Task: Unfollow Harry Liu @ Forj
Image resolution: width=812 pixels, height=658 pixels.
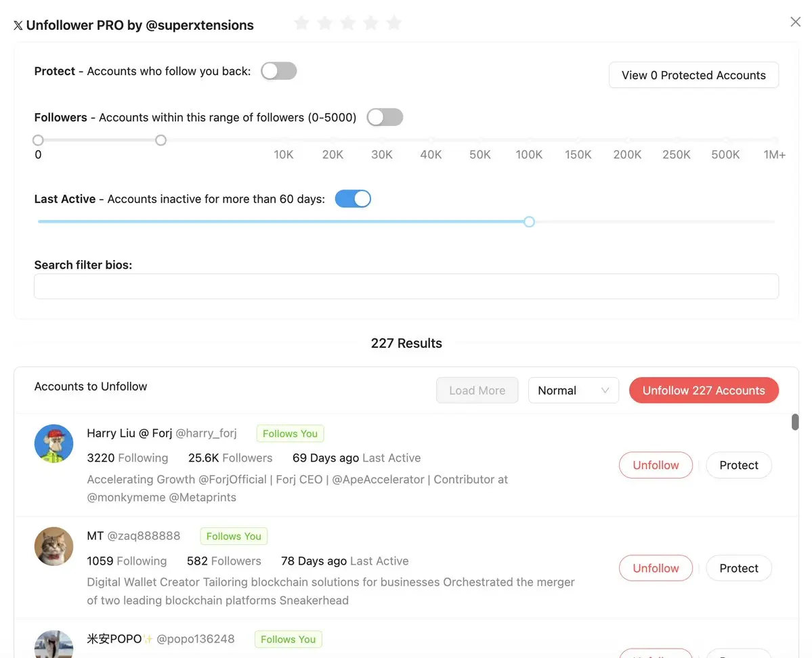Action: (656, 465)
